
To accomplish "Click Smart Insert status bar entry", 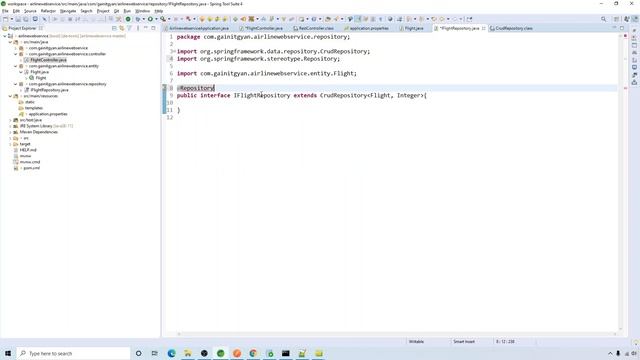I will (464, 342).
